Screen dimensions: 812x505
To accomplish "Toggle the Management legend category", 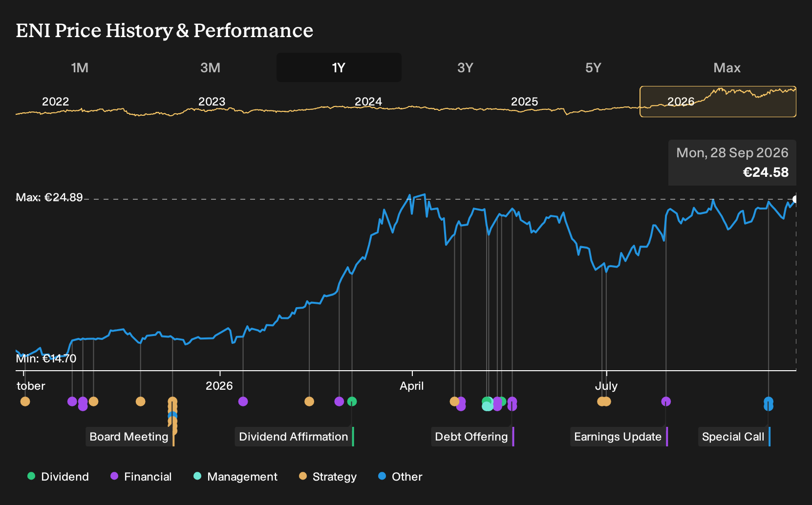I will click(235, 477).
